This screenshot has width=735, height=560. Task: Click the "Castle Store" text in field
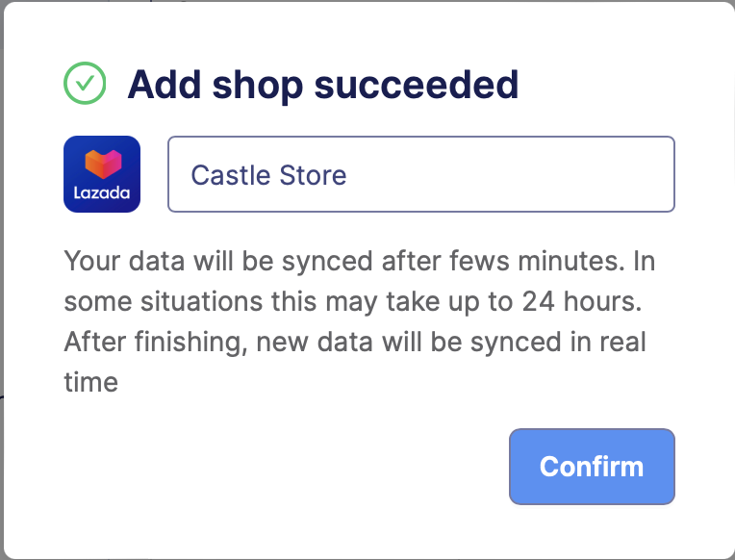point(268,175)
